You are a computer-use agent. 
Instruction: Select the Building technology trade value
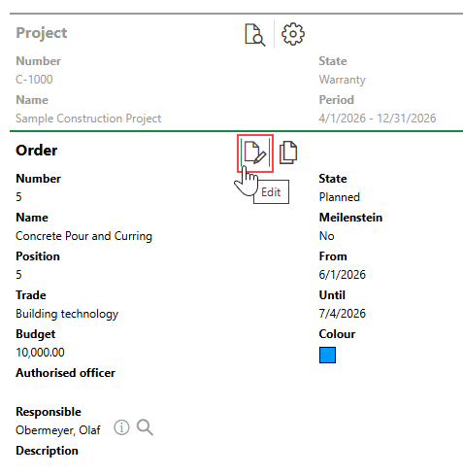(67, 314)
